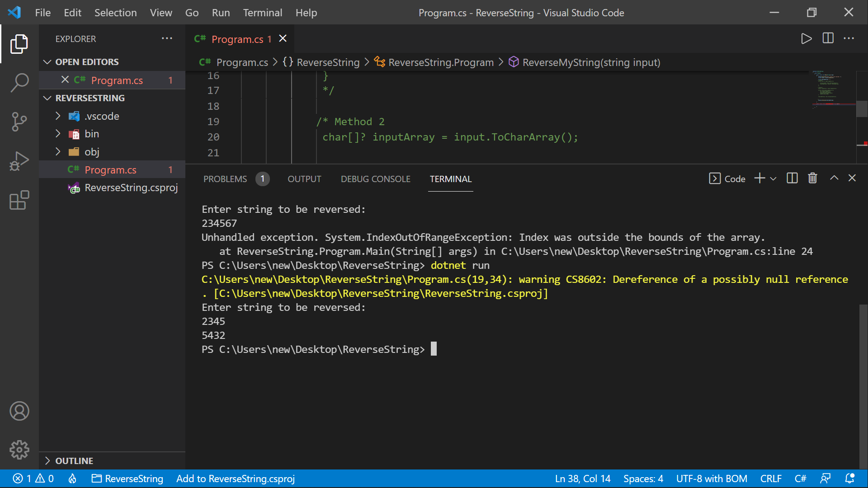Click the CRLF line ending indicator
This screenshot has height=488, width=868.
(x=770, y=479)
